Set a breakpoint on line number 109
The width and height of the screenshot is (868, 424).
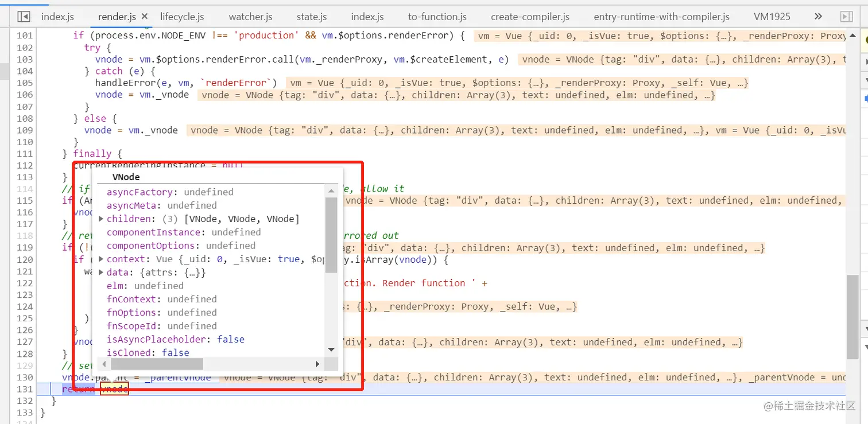click(x=25, y=130)
